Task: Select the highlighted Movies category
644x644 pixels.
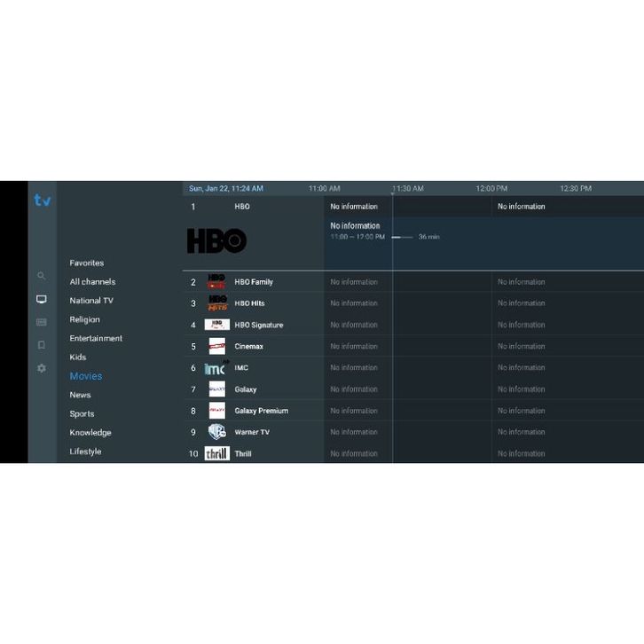Action: coord(86,376)
